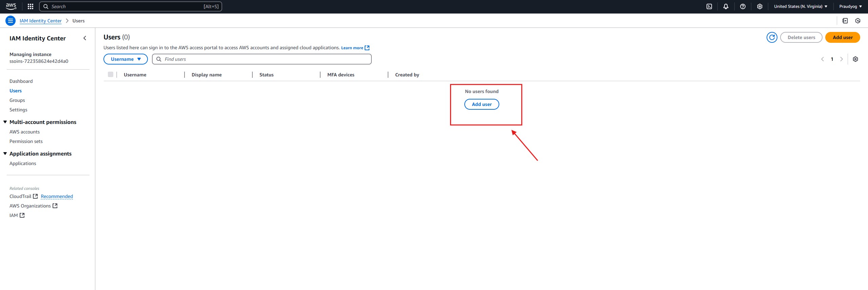Collapse the Multi-account permissions section

pyautogui.click(x=5, y=122)
